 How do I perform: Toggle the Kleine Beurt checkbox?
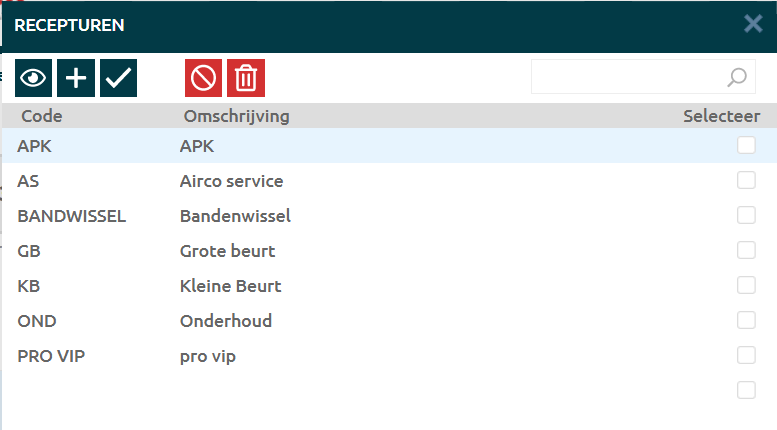coord(746,286)
